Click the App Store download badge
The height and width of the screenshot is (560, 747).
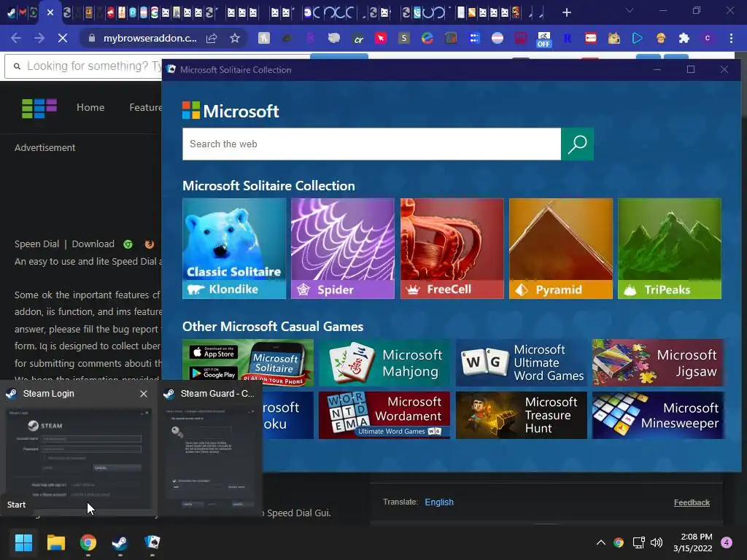(x=214, y=352)
